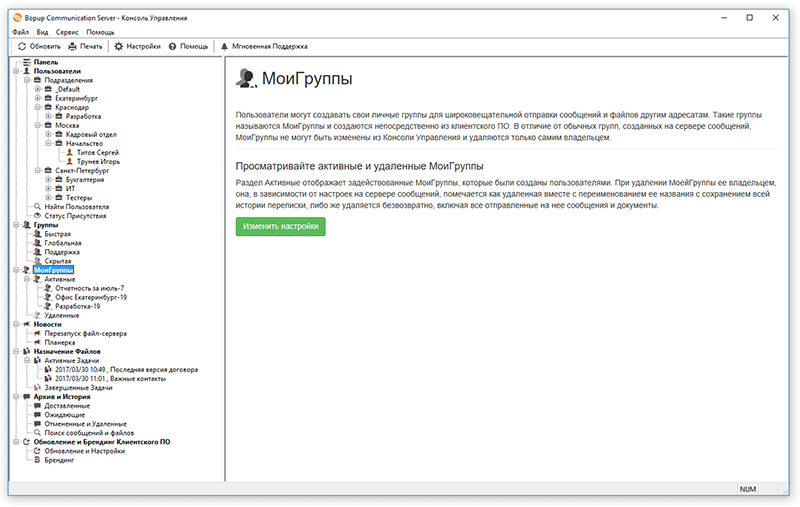The image size is (800, 507).
Task: Open 2017/03/30 11:01 Важные контакты task
Action: 111,379
